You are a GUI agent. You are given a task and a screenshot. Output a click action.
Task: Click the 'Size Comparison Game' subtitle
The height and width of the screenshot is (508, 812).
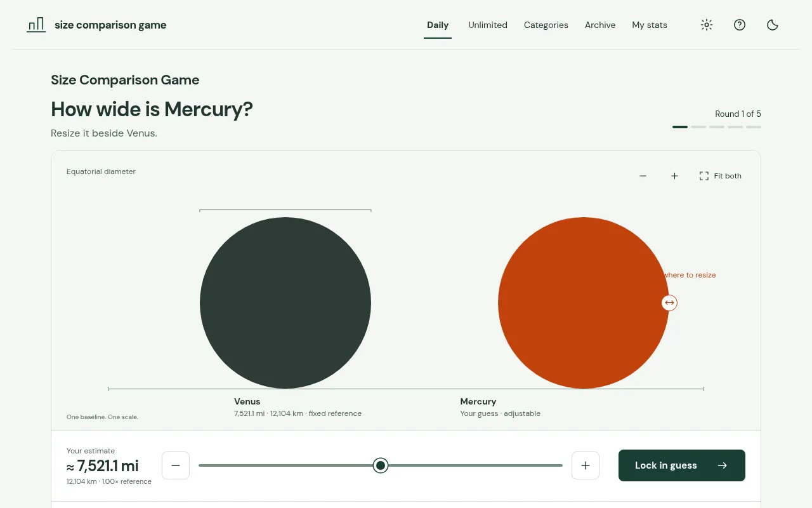(125, 80)
